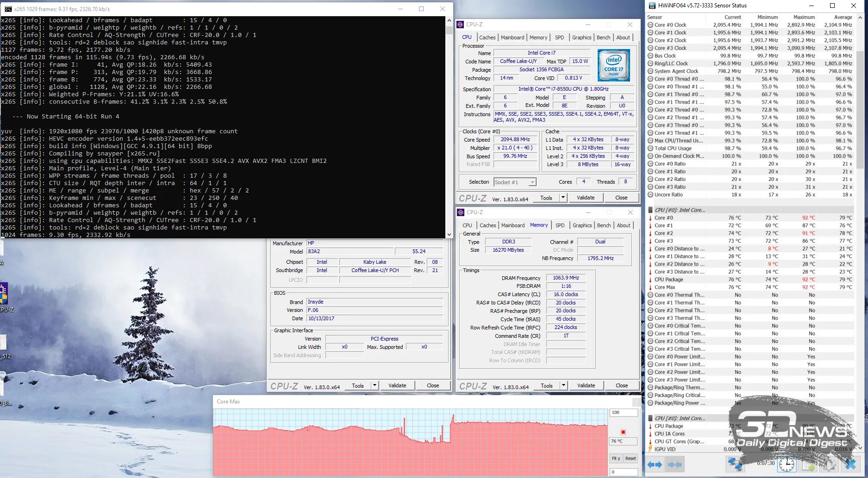This screenshot has width=868, height=478.
Task: Switch to the Caches tab in CPU-Z processor window
Action: pos(487,38)
